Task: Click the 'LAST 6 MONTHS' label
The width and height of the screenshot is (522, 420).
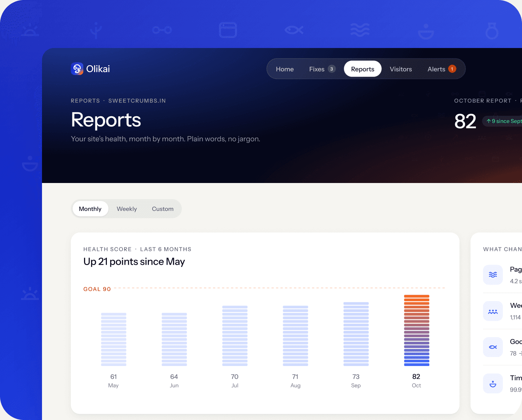Action: coord(166,249)
